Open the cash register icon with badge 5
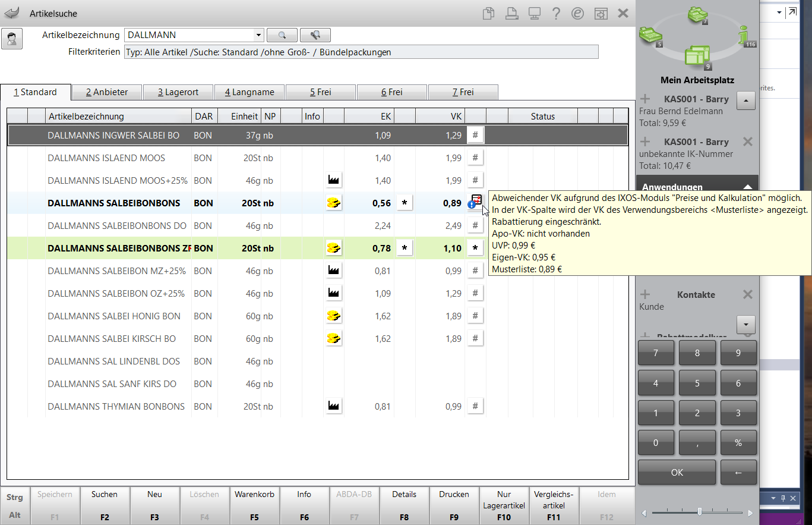The width and height of the screenshot is (812, 525). coord(650,36)
